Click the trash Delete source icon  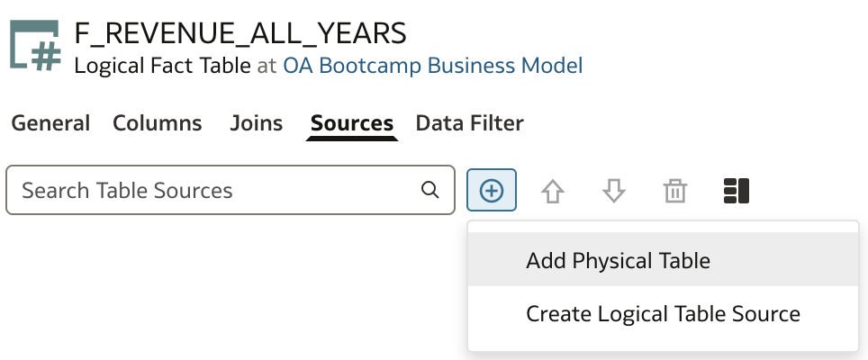click(x=674, y=192)
